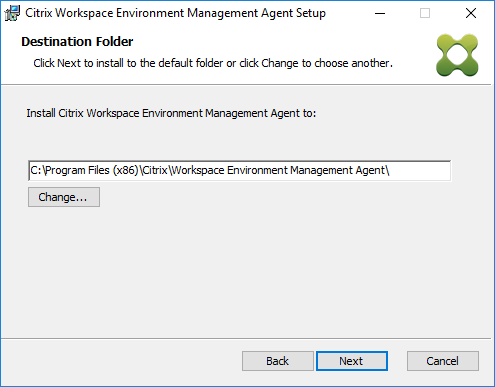Click the 'Destination Folder' heading
This screenshot has height=387, width=495.
77,42
